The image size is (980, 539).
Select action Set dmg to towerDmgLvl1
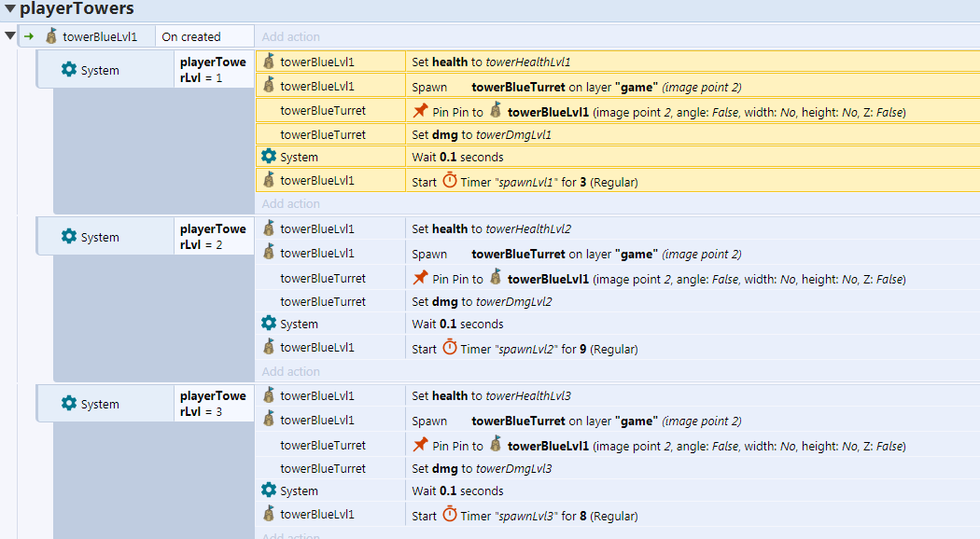pos(482,134)
